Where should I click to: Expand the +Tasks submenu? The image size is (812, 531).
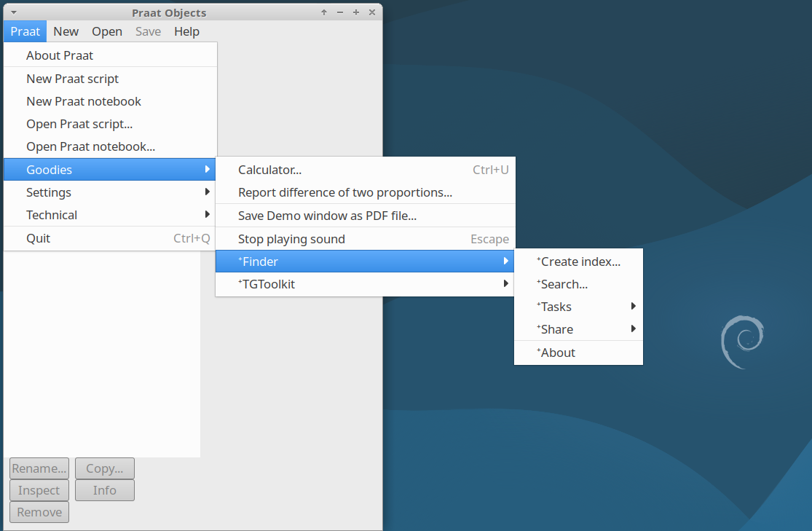[x=578, y=307]
